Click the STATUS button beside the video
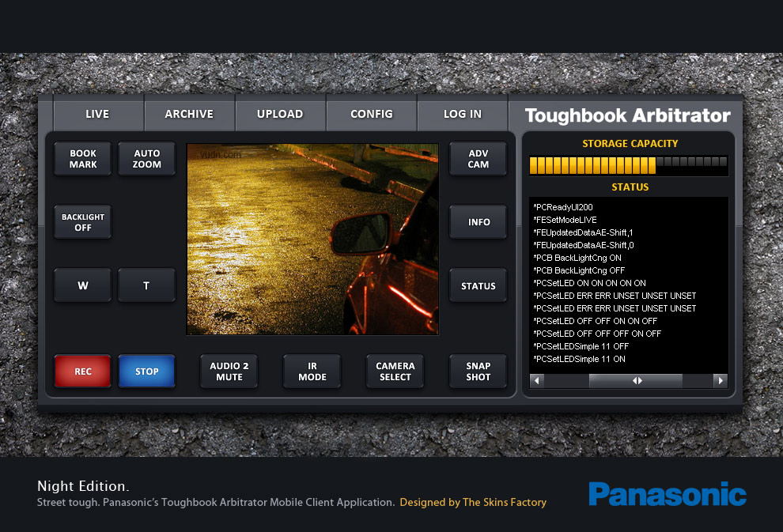Screen dimensions: 783x532 478,285
